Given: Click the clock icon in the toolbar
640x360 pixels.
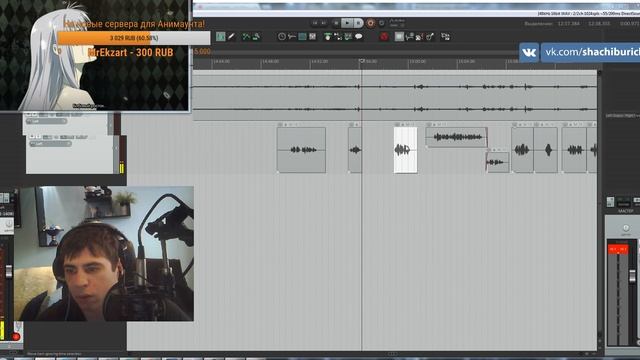Looking at the screenshot, I should [282, 37].
